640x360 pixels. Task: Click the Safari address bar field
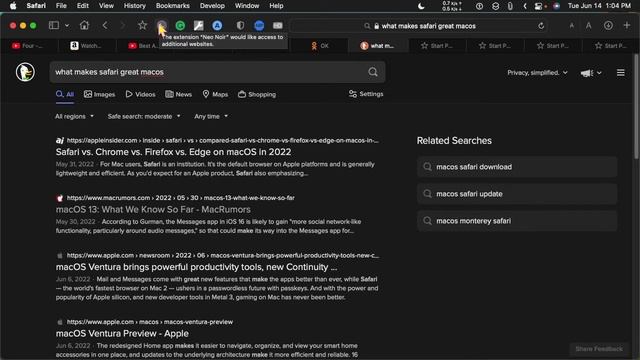point(419,26)
